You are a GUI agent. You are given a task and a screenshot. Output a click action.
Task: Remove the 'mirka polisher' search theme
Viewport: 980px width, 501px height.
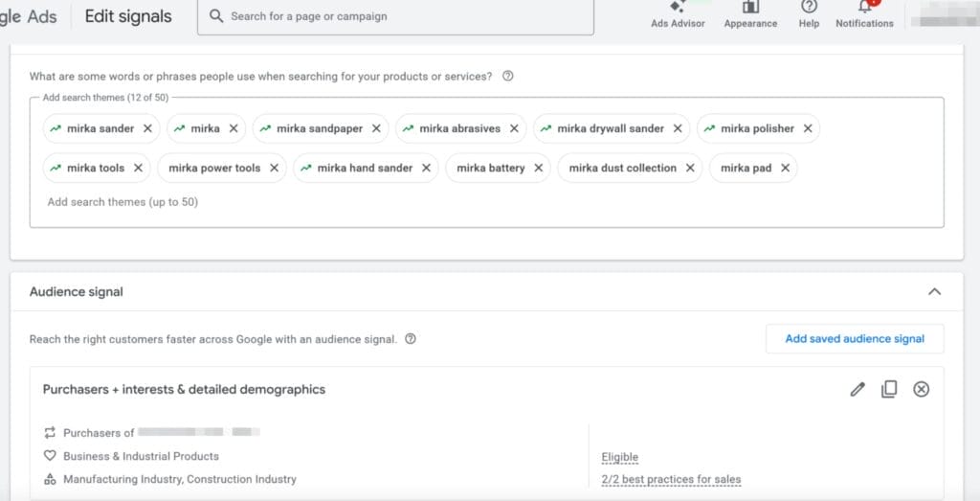(x=808, y=128)
